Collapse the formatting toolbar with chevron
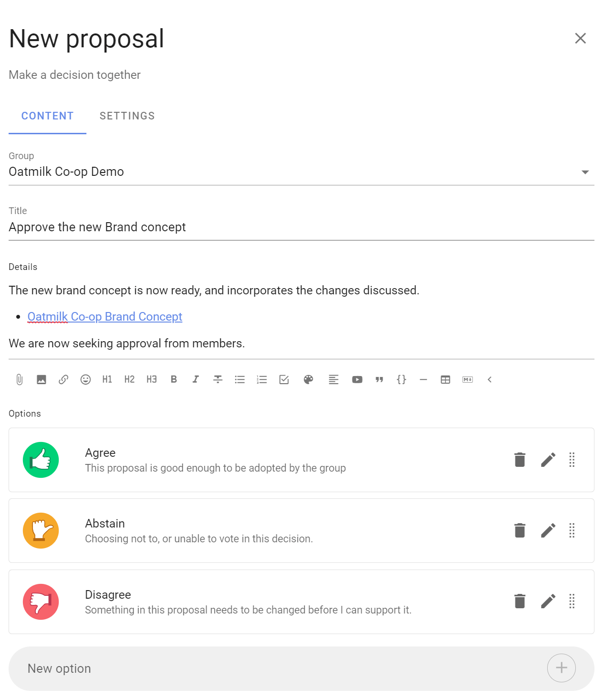 pos(489,379)
